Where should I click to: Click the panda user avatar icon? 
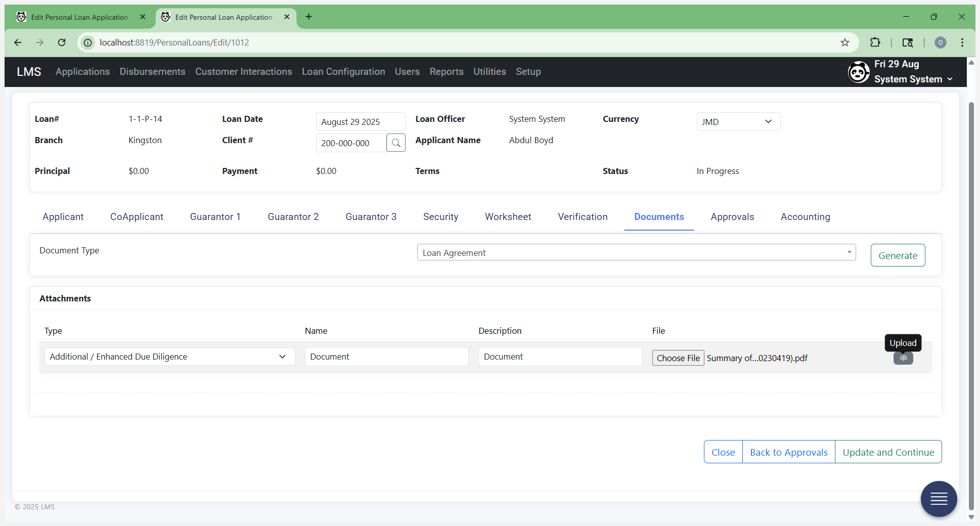859,72
